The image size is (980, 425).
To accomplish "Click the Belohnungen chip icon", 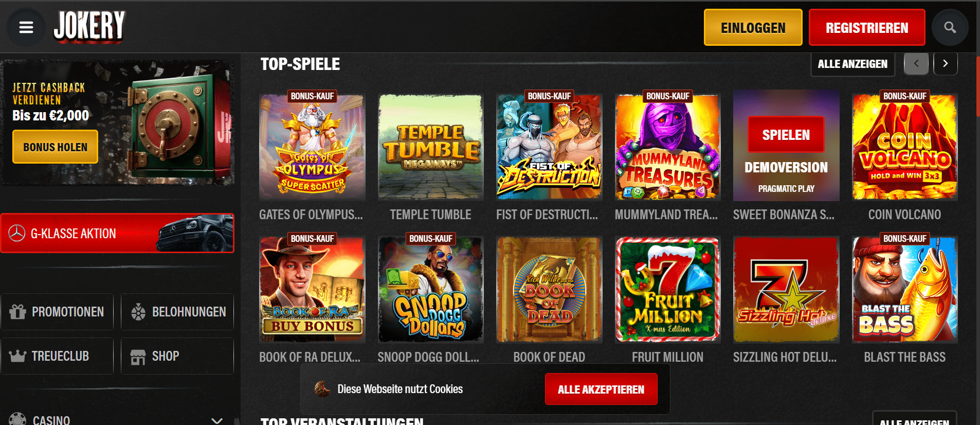I will (x=138, y=312).
